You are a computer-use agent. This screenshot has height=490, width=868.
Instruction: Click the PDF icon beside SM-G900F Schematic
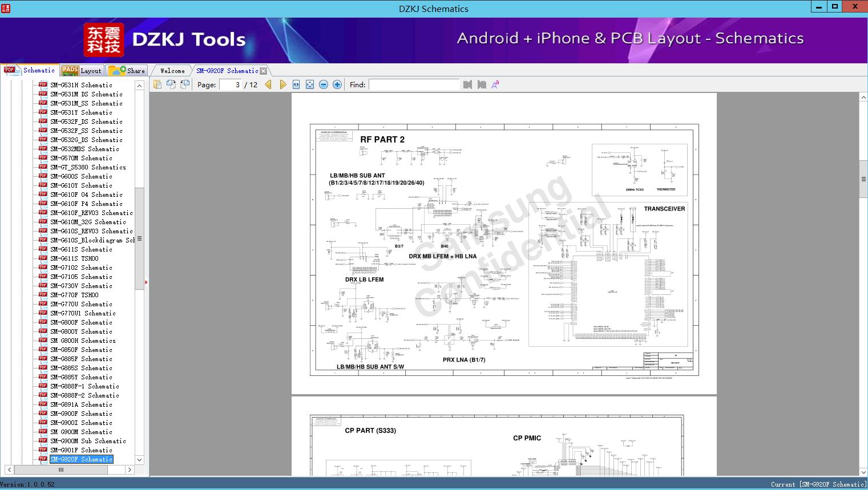(x=43, y=413)
